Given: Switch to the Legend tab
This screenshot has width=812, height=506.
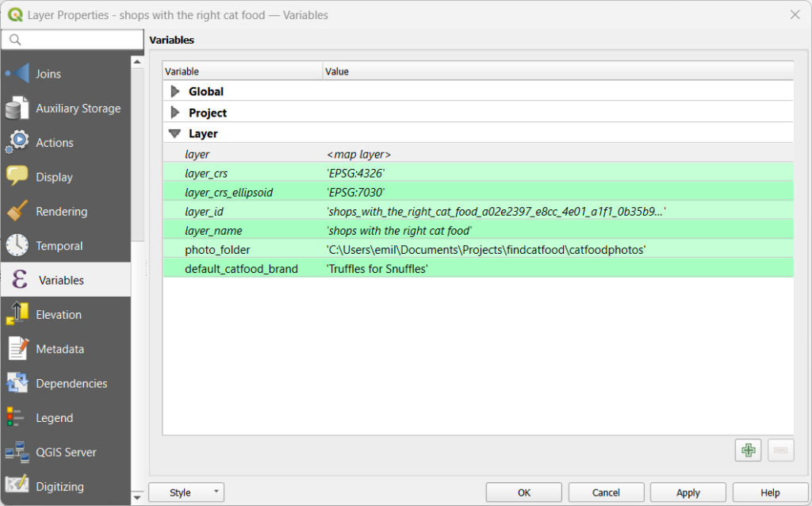Looking at the screenshot, I should pyautogui.click(x=54, y=418).
